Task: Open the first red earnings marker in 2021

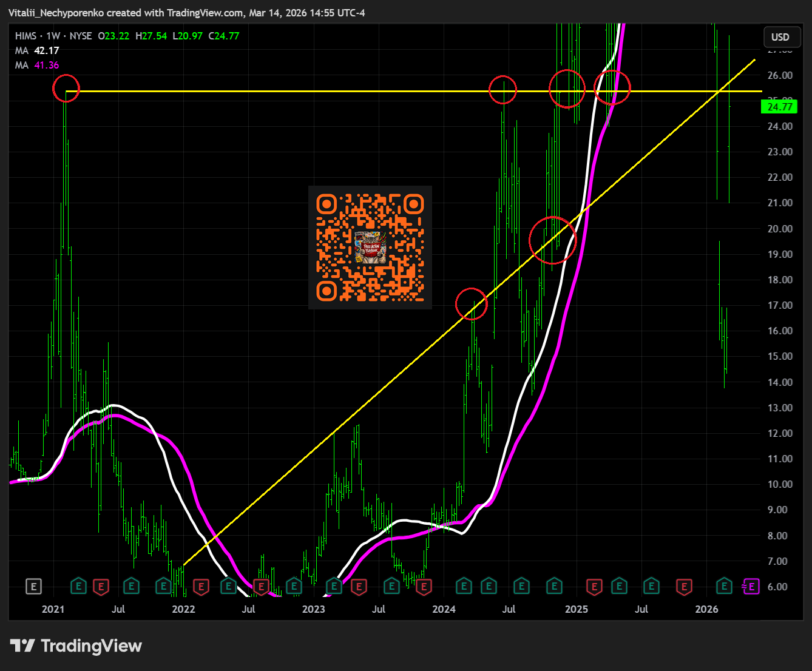Action: coord(101,587)
